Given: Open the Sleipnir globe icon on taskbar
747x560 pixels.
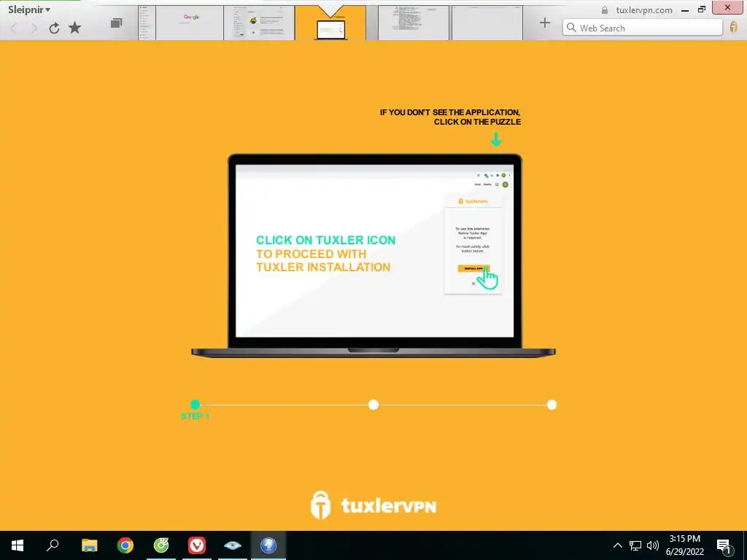Looking at the screenshot, I should [268, 545].
